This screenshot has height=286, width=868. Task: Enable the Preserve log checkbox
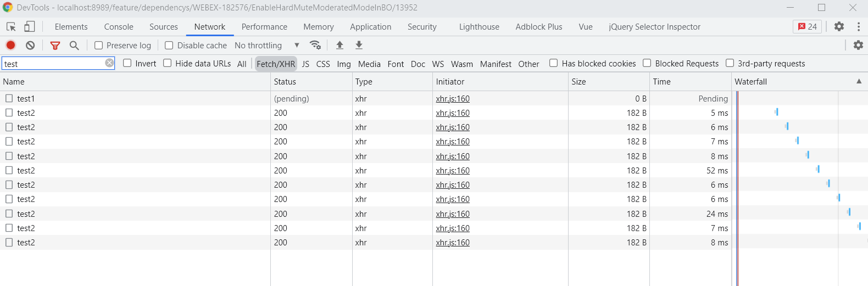99,46
